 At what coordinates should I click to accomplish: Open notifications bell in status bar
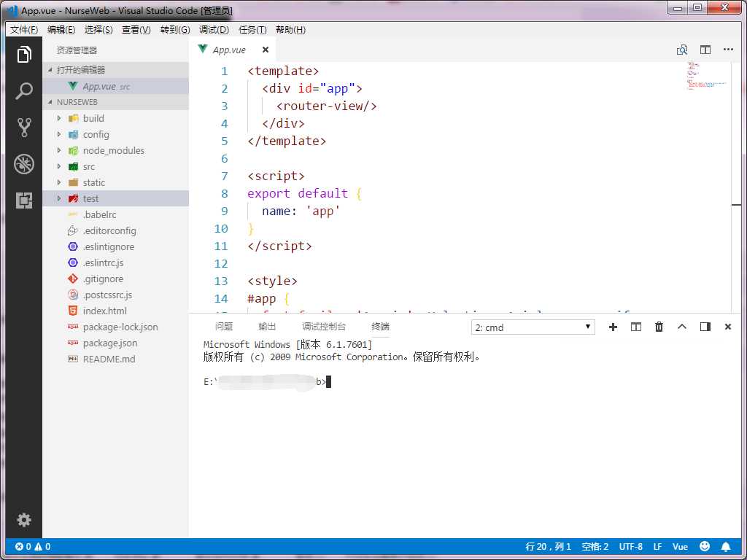coord(726,547)
